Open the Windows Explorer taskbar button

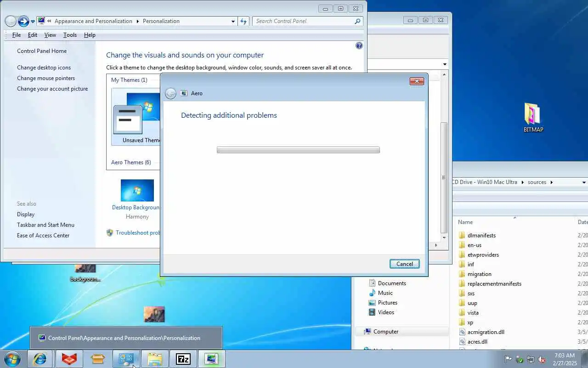tap(154, 359)
